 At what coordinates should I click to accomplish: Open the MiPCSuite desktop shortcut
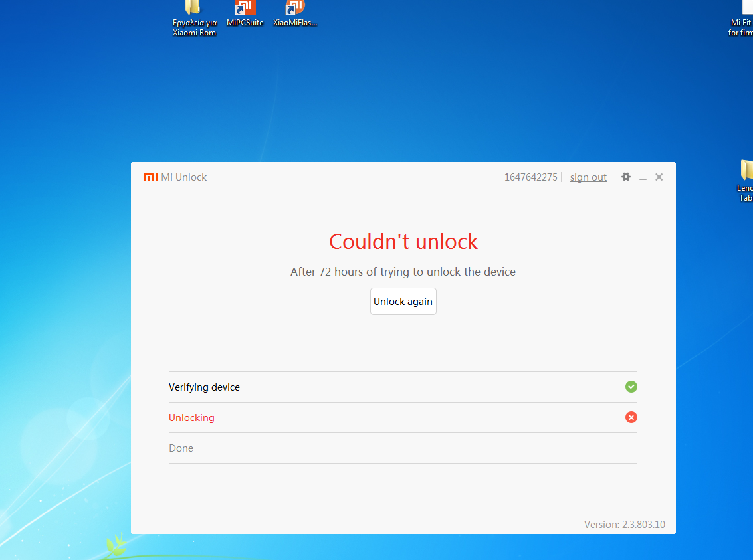pyautogui.click(x=245, y=13)
